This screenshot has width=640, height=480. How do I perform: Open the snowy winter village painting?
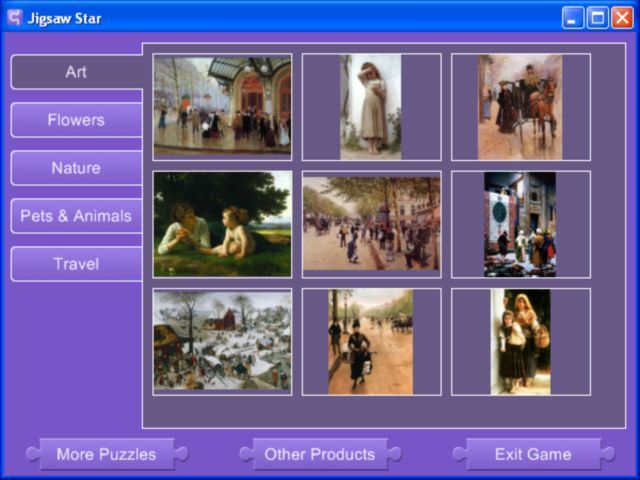point(222,342)
